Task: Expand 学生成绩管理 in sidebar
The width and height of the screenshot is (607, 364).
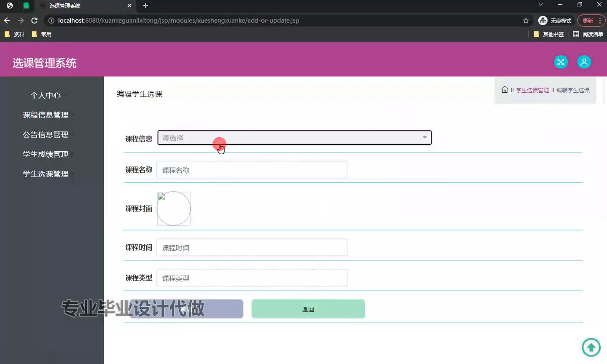Action: tap(46, 154)
